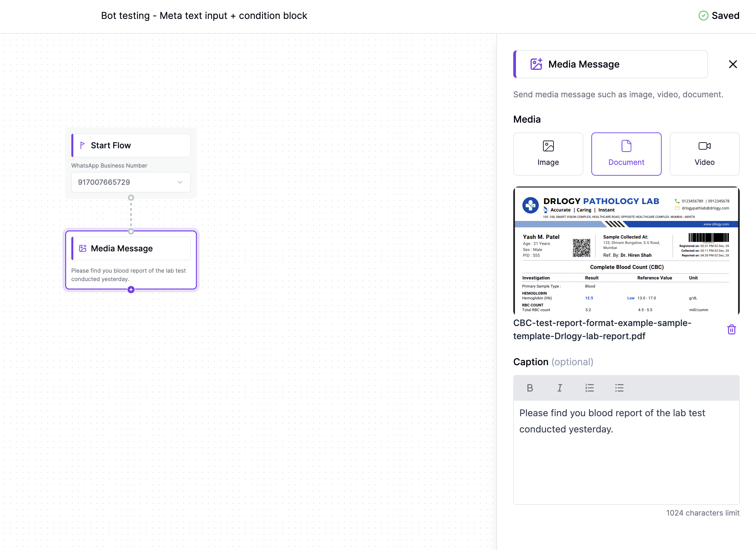Viewport: 756px width, 550px height.
Task: Click the Media Message panel title box
Action: coord(610,64)
